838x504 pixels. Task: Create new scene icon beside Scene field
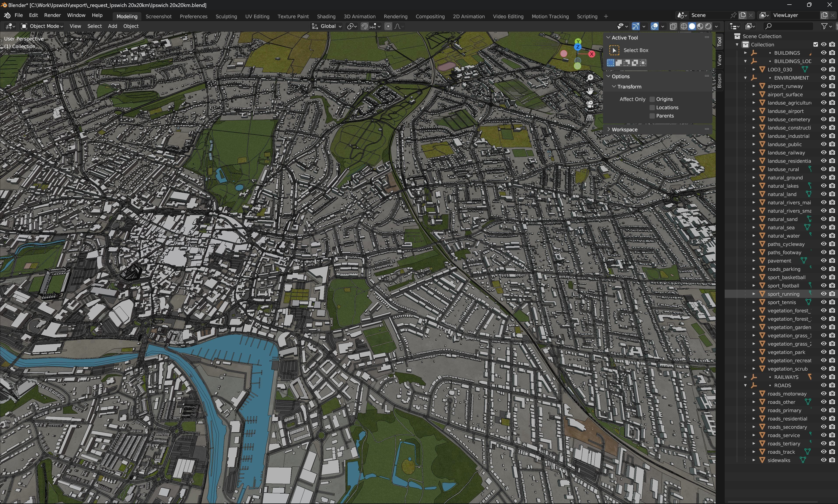coord(743,15)
